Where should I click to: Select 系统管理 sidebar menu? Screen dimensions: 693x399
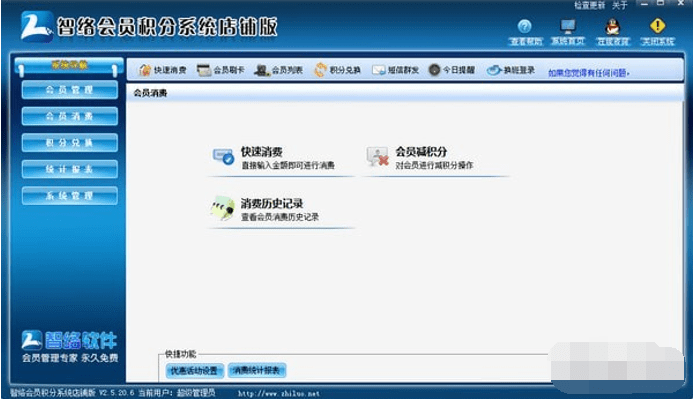(x=70, y=196)
